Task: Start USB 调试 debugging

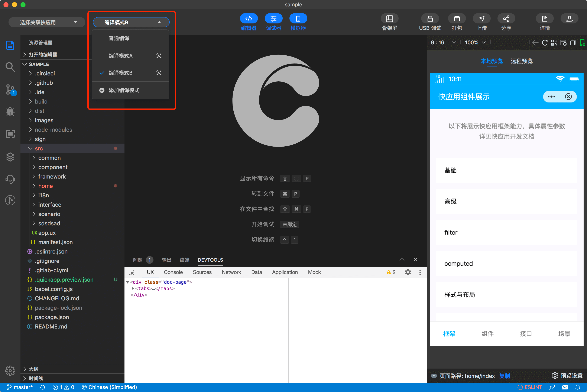Action: (x=429, y=22)
